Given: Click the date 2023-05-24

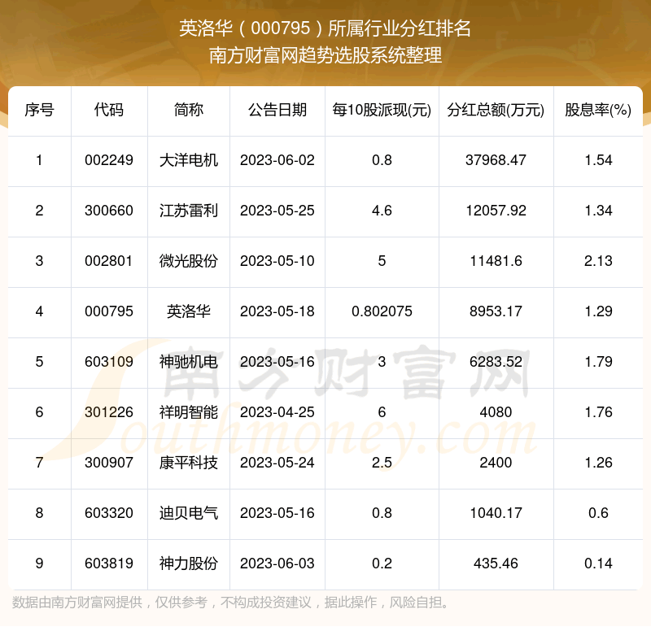Looking at the screenshot, I should (277, 463).
